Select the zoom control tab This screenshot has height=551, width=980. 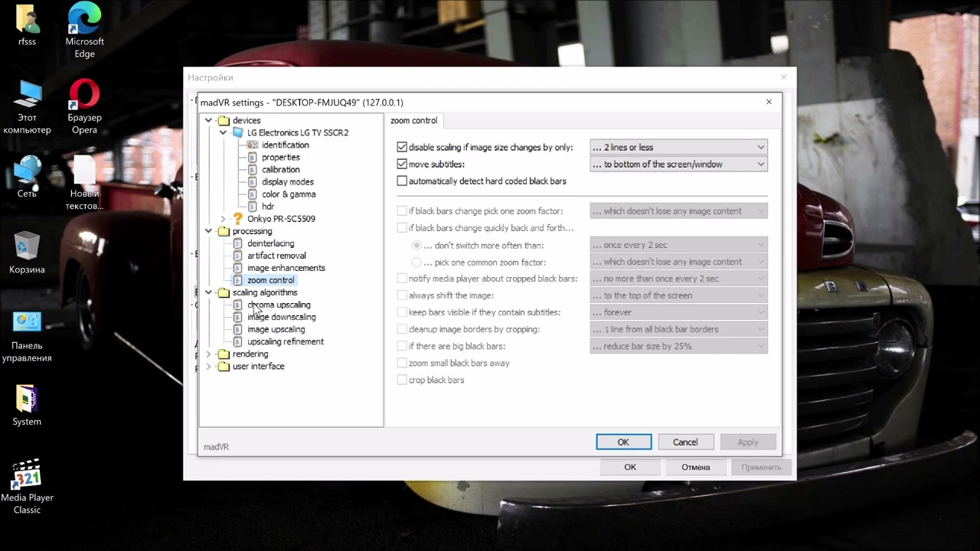point(414,120)
